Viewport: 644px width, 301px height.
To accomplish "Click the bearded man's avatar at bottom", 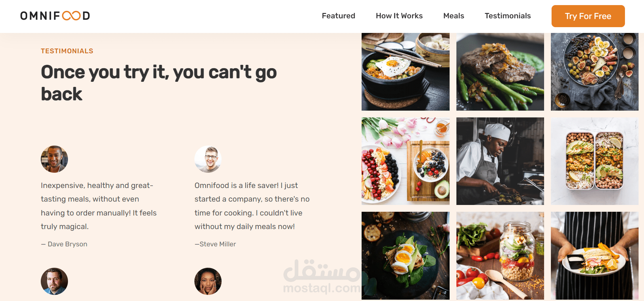I will (54, 281).
